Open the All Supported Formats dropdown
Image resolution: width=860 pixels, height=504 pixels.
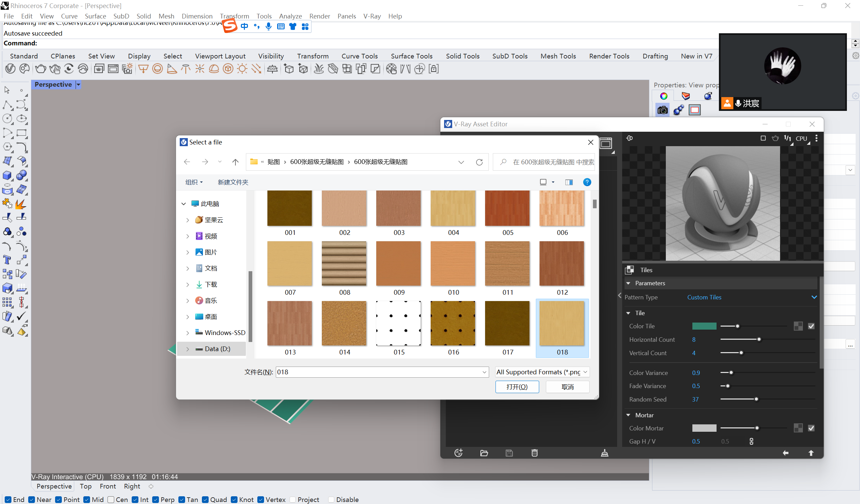542,372
